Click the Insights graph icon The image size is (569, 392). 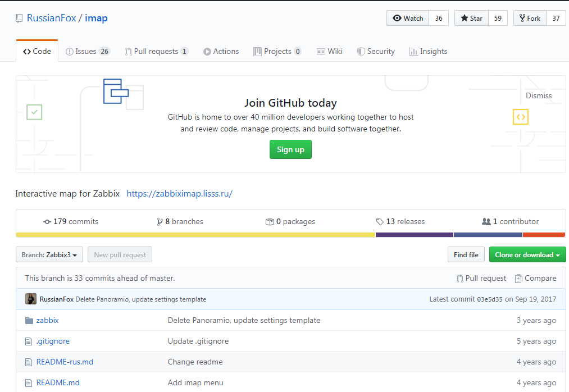pos(413,52)
